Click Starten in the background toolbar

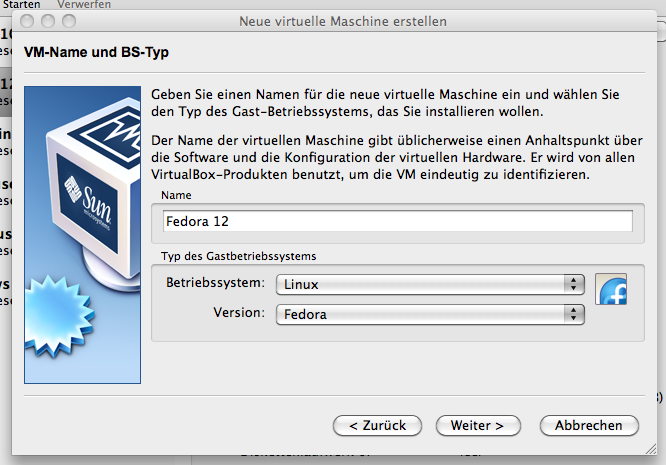21,5
